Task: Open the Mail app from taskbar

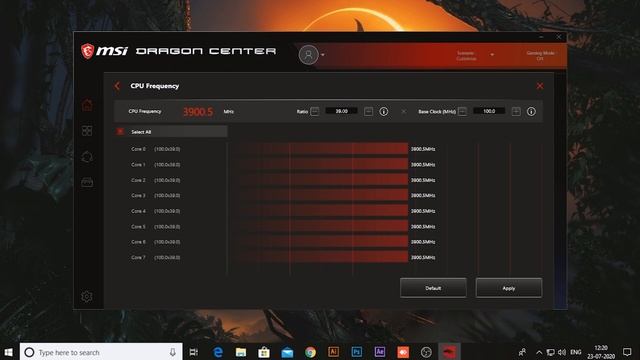Action: coord(287,352)
